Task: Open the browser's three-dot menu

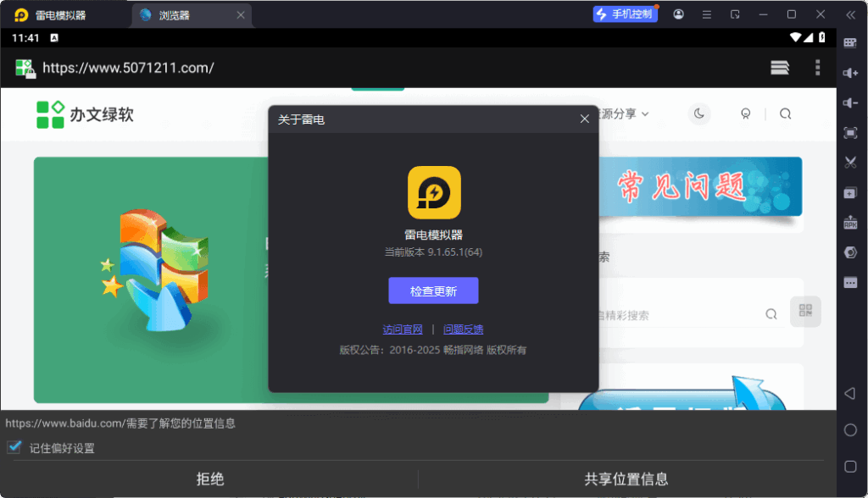Action: [816, 68]
